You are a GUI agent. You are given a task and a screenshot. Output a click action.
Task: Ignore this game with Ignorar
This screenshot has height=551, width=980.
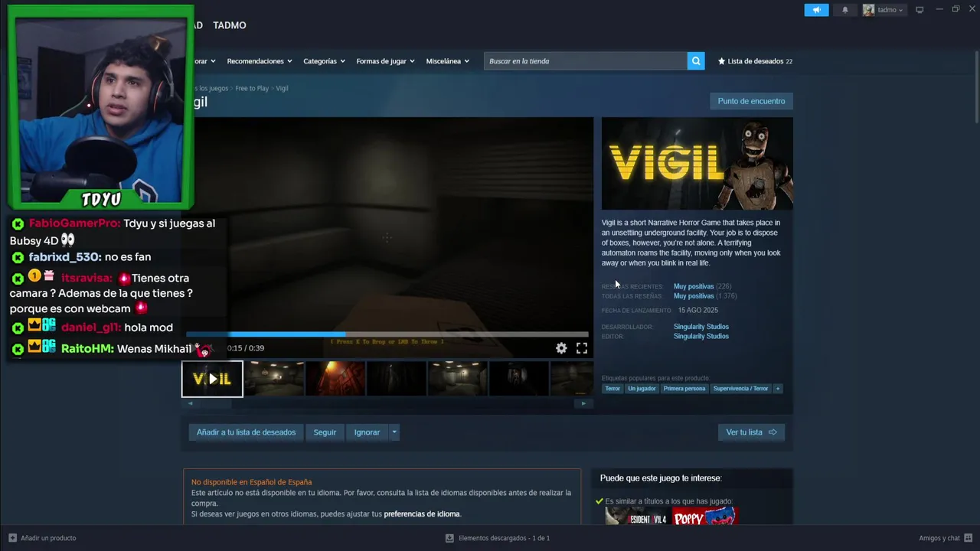(367, 432)
